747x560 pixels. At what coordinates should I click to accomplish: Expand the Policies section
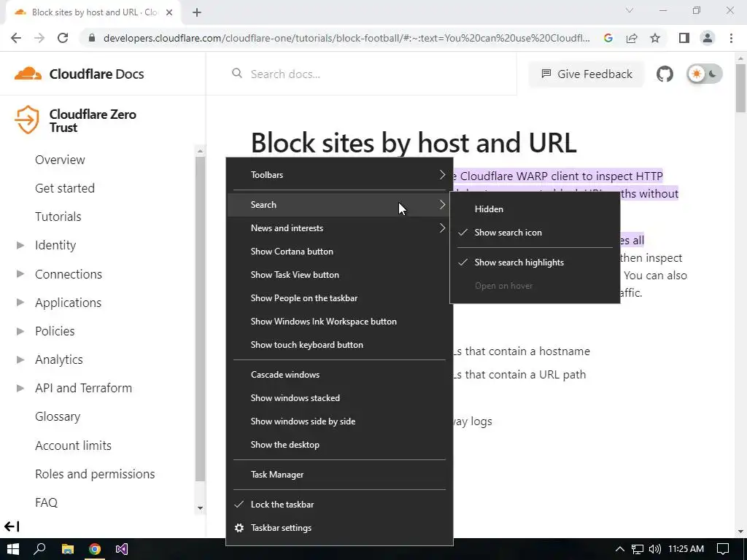click(x=20, y=331)
